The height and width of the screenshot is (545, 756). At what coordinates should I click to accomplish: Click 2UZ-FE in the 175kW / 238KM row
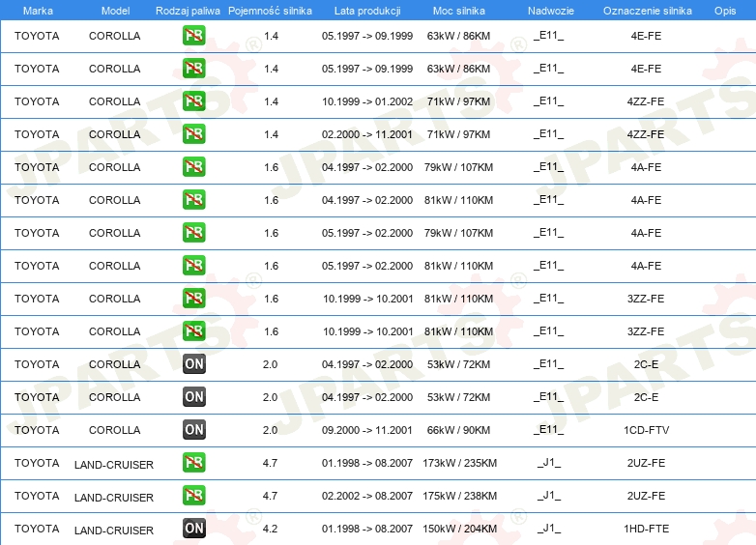[646, 496]
